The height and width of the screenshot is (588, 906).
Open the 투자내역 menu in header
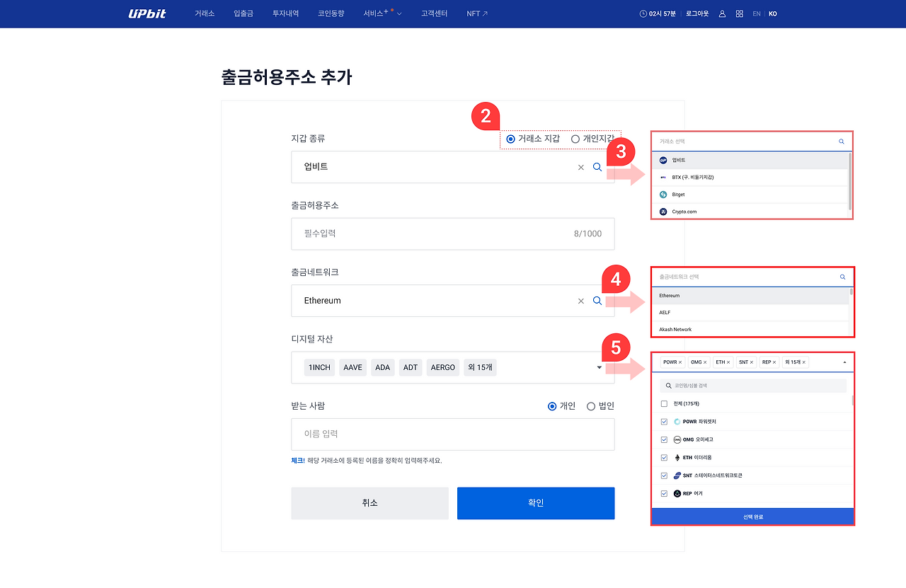tap(285, 13)
